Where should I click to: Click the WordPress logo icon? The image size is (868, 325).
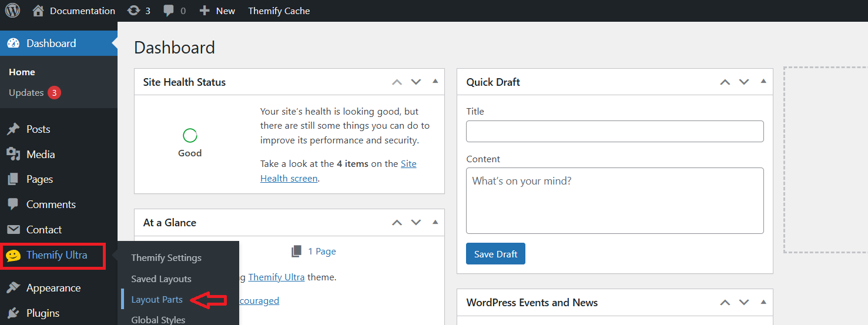12,11
